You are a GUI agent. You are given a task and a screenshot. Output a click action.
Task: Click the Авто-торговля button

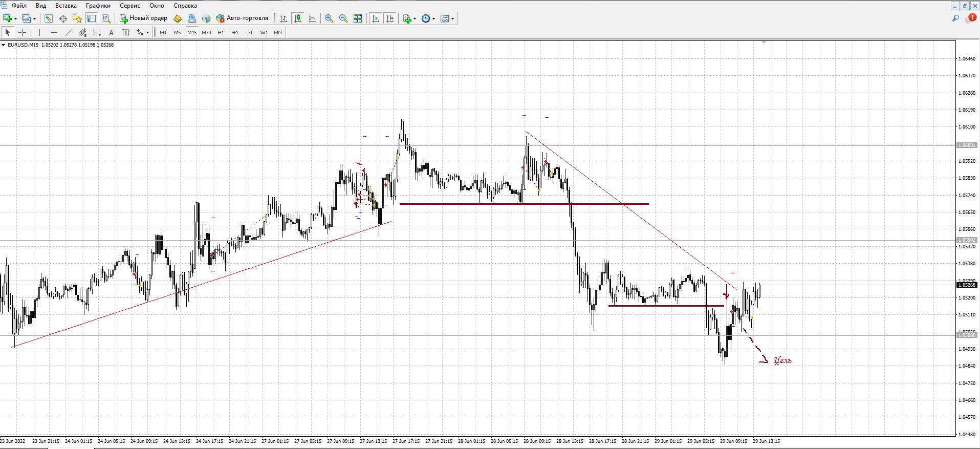(x=242, y=18)
